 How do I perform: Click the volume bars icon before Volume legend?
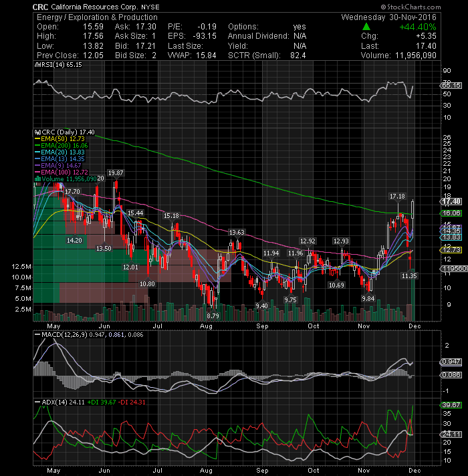click(37, 179)
